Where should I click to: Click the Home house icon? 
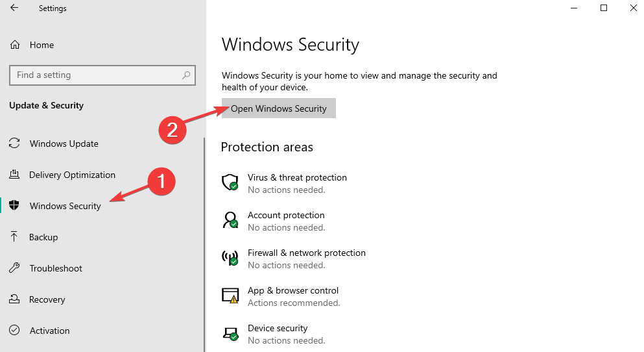(15, 44)
